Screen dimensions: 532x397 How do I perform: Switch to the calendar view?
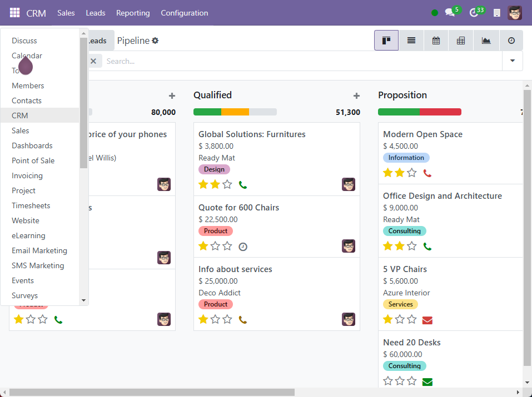pyautogui.click(x=436, y=41)
